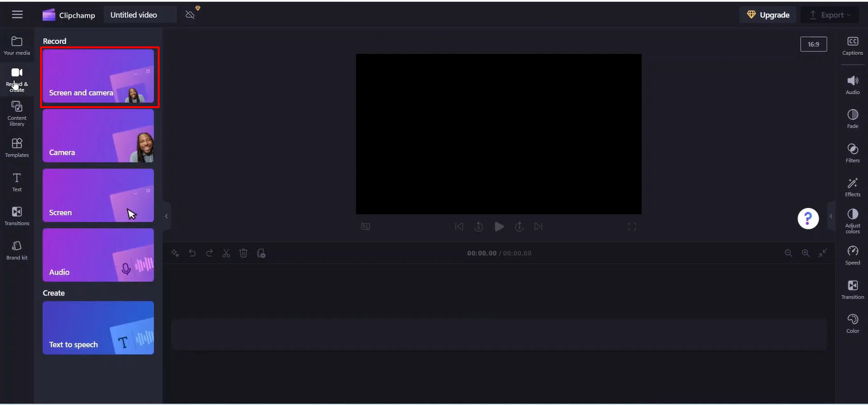Select the split scissors tool above the timeline

pyautogui.click(x=226, y=252)
